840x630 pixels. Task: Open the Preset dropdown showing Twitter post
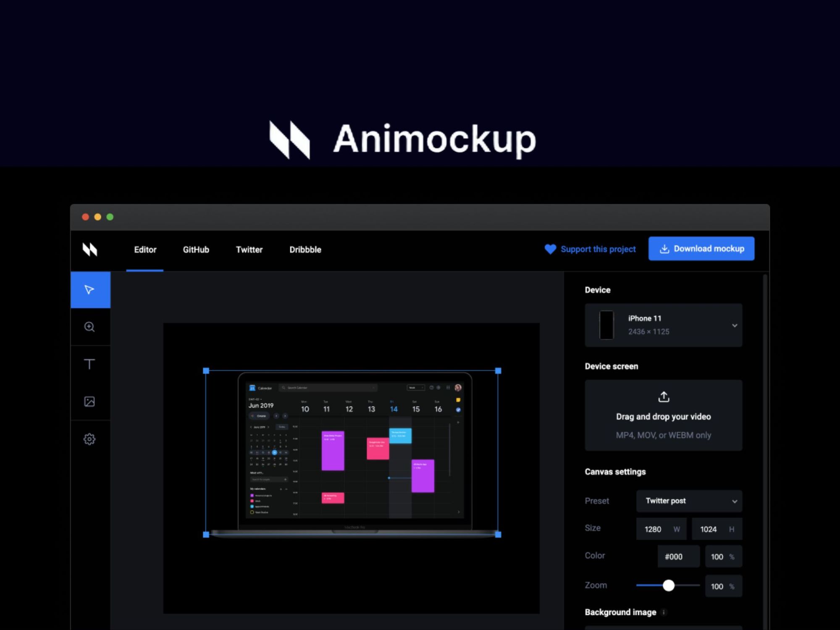click(689, 501)
